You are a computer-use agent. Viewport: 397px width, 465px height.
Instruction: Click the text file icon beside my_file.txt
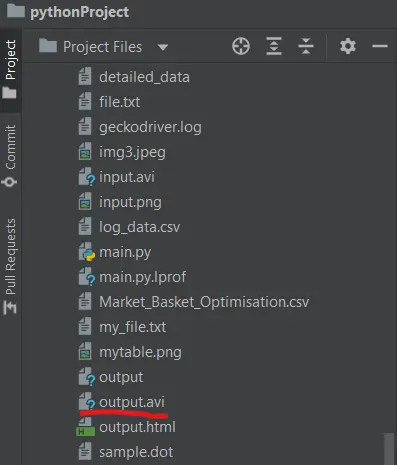(x=85, y=326)
